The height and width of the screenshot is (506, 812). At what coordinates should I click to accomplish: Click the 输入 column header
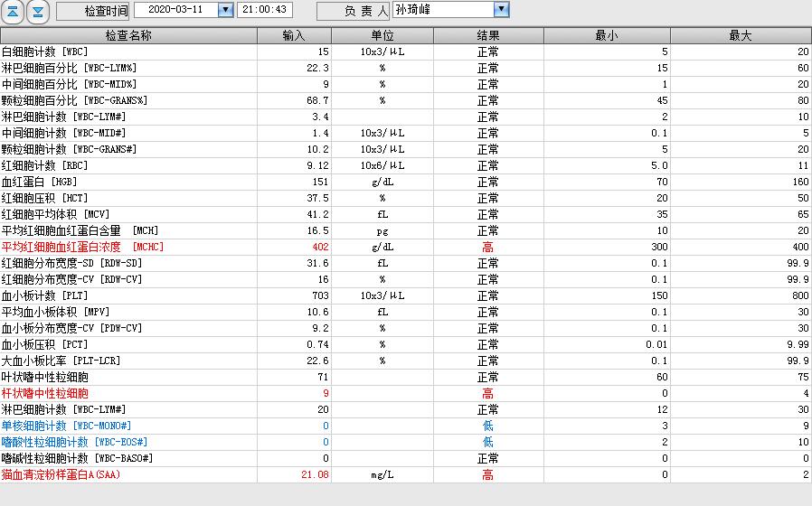[294, 35]
